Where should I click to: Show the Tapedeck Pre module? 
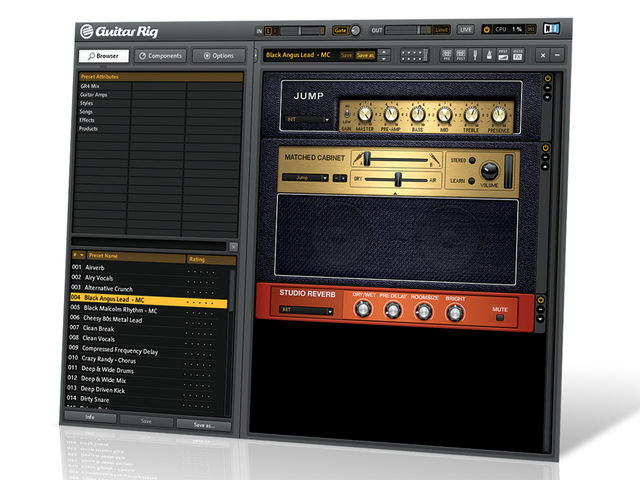click(x=447, y=55)
